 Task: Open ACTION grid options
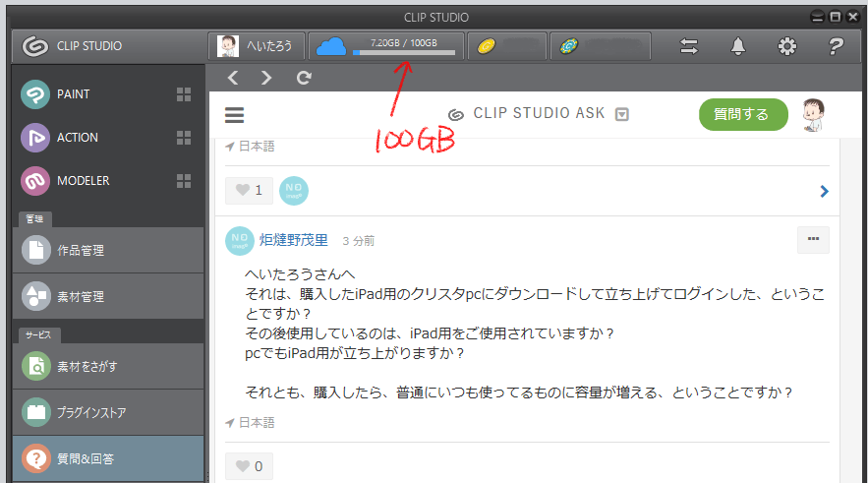click(x=184, y=138)
